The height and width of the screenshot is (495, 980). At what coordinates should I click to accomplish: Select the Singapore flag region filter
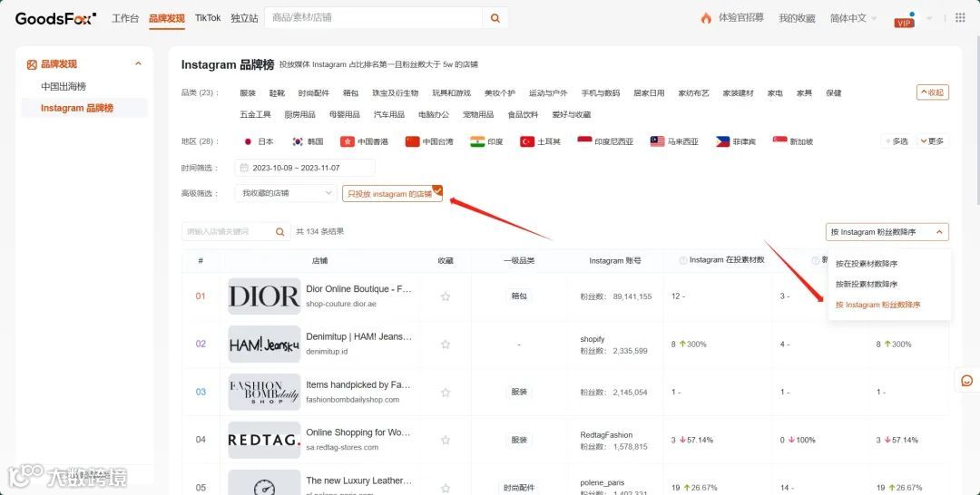(x=779, y=141)
